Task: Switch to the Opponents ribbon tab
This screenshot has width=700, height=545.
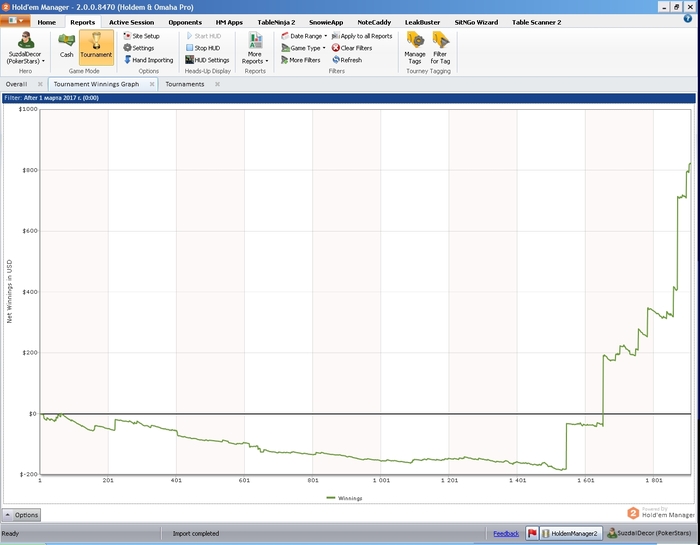Action: [185, 21]
